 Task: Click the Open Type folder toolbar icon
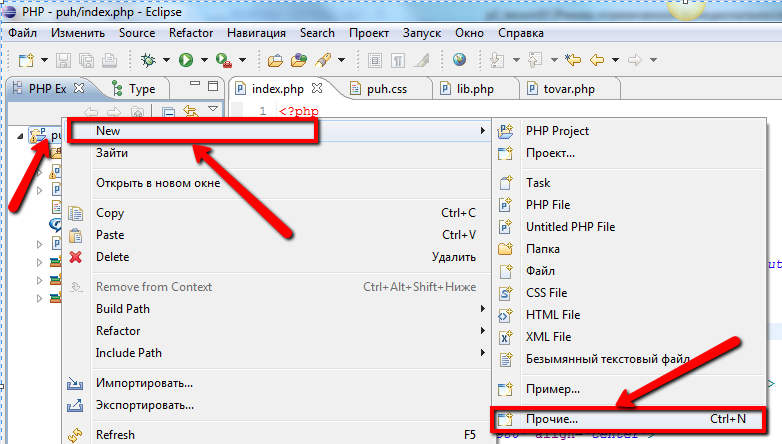[275, 60]
